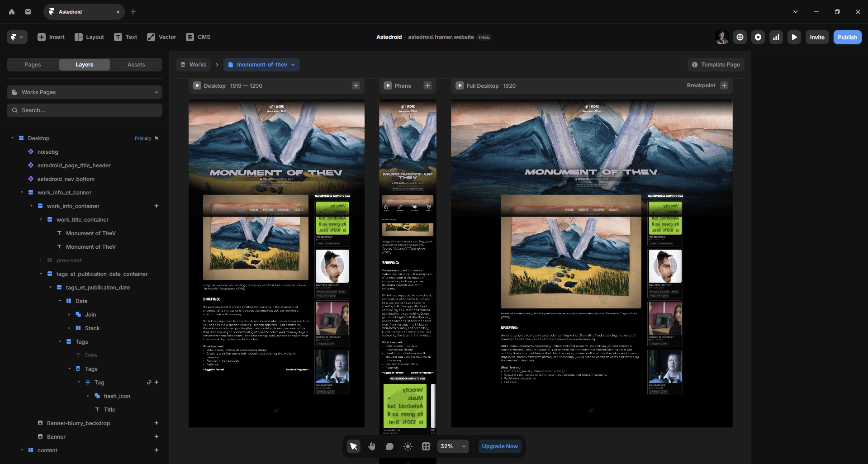Add a new Breakpoint with plus
This screenshot has width=868, height=464.
click(724, 85)
